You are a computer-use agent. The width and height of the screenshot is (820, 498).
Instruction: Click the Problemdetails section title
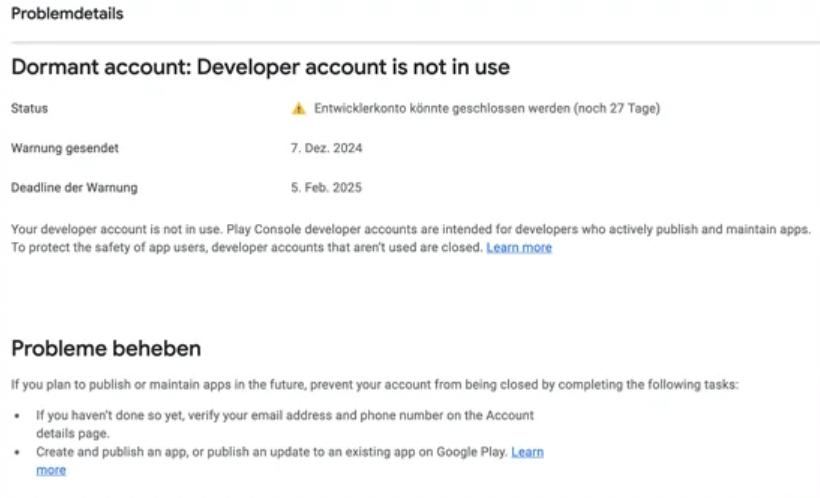click(67, 15)
